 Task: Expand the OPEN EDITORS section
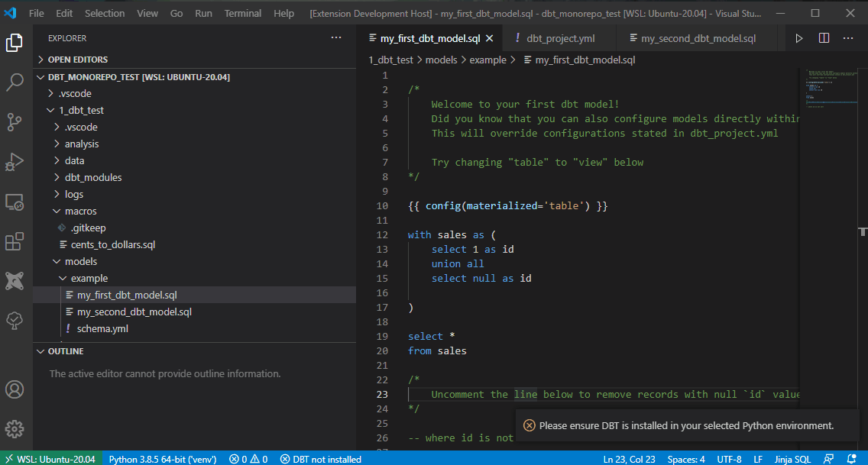(x=194, y=59)
